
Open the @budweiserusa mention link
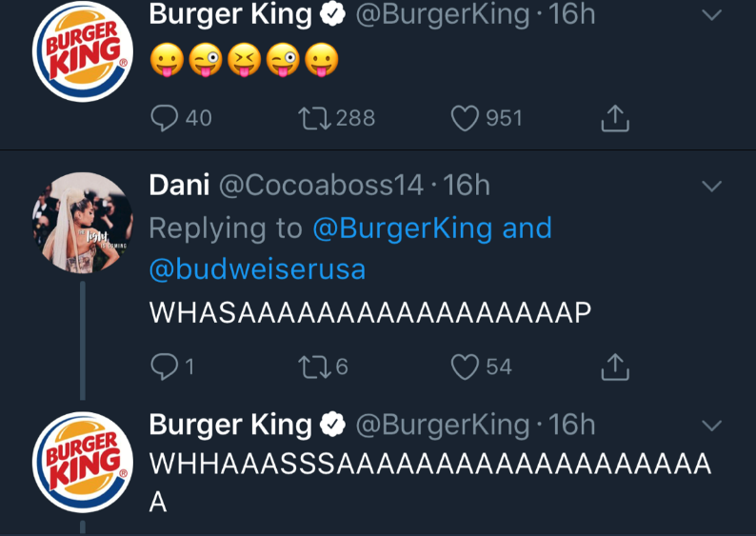[x=257, y=269]
